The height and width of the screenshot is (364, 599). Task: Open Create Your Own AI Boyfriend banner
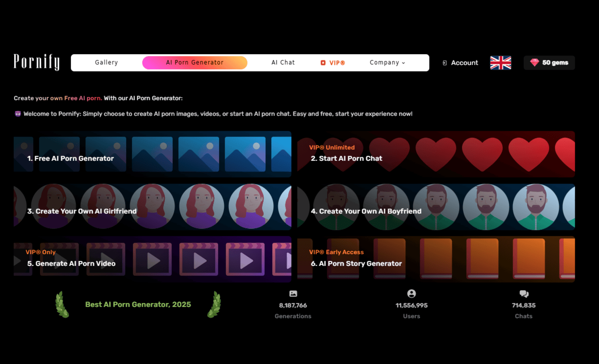[x=436, y=207]
